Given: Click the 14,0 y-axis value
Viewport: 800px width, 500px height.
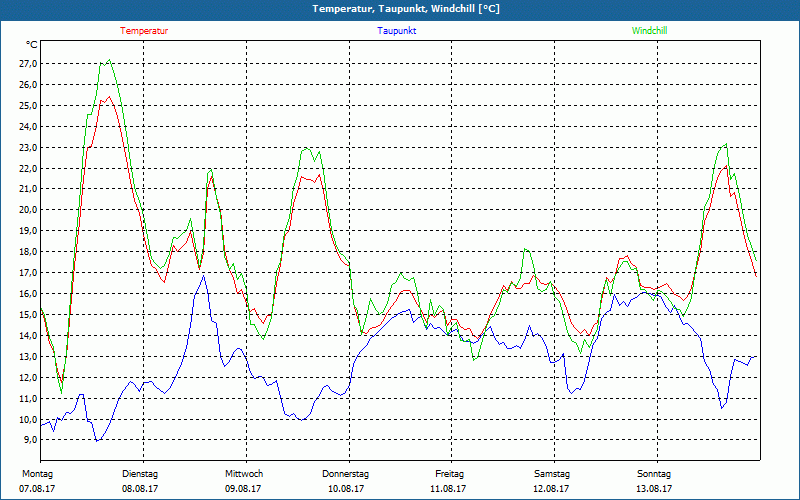Looking at the screenshot, I should click(x=29, y=335).
